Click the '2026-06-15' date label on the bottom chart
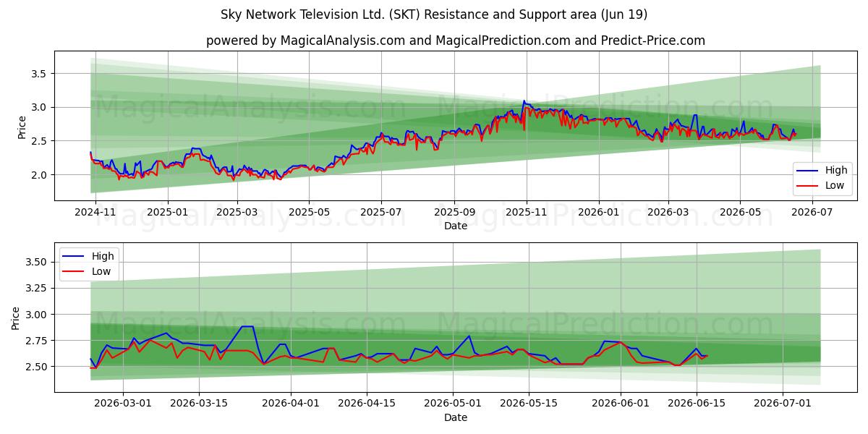The height and width of the screenshot is (434, 868). [696, 404]
